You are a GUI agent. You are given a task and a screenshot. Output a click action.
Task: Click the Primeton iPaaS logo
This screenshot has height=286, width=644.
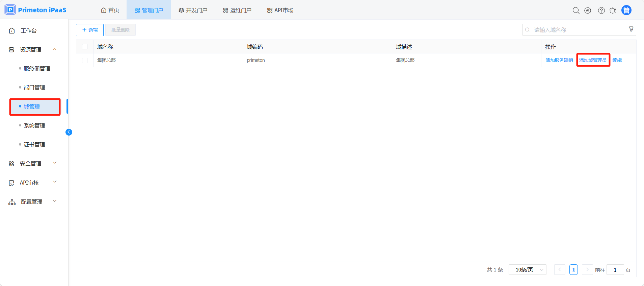35,10
